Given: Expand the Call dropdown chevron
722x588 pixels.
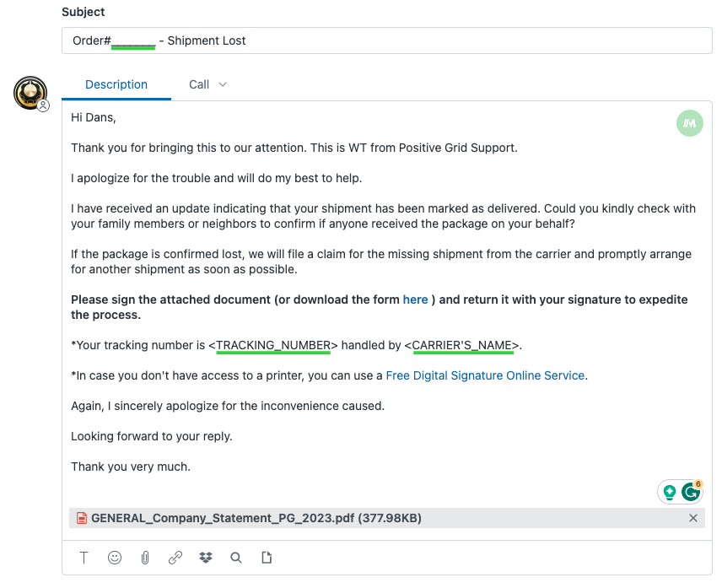Looking at the screenshot, I should click(x=223, y=84).
